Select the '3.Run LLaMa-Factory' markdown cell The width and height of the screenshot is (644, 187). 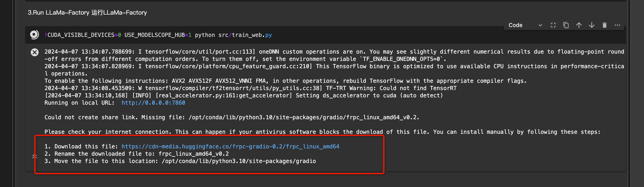pos(87,12)
